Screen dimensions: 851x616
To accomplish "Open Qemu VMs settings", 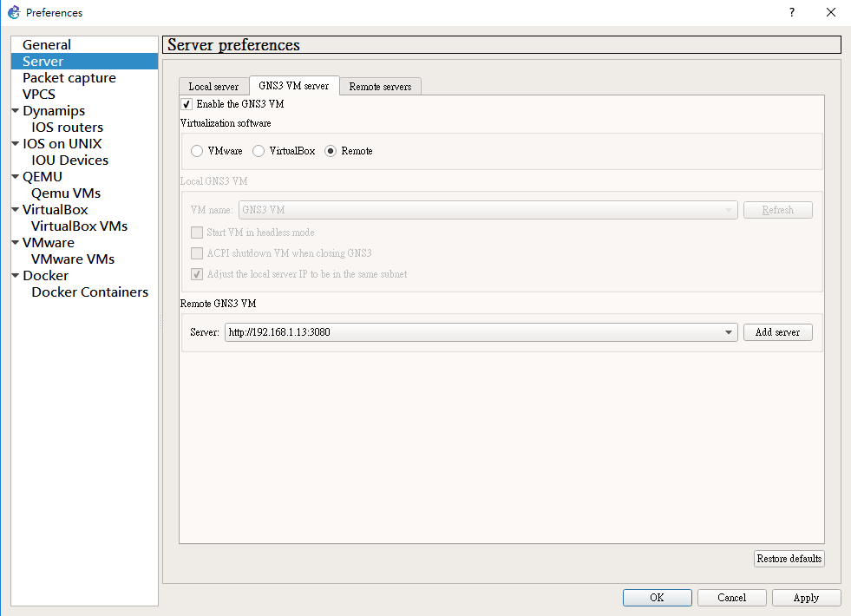I will coord(66,193).
